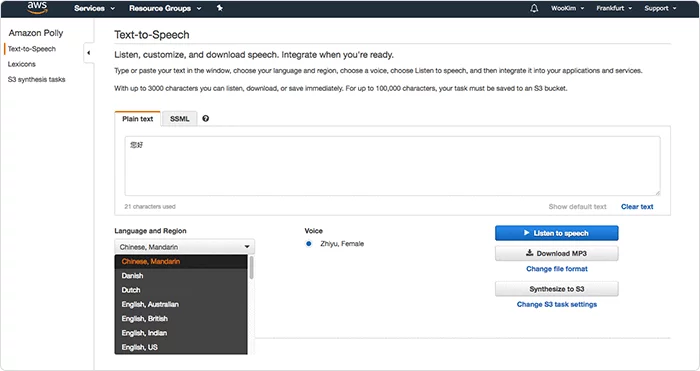Choose English, US from the list
The image size is (700, 371).
(x=181, y=347)
